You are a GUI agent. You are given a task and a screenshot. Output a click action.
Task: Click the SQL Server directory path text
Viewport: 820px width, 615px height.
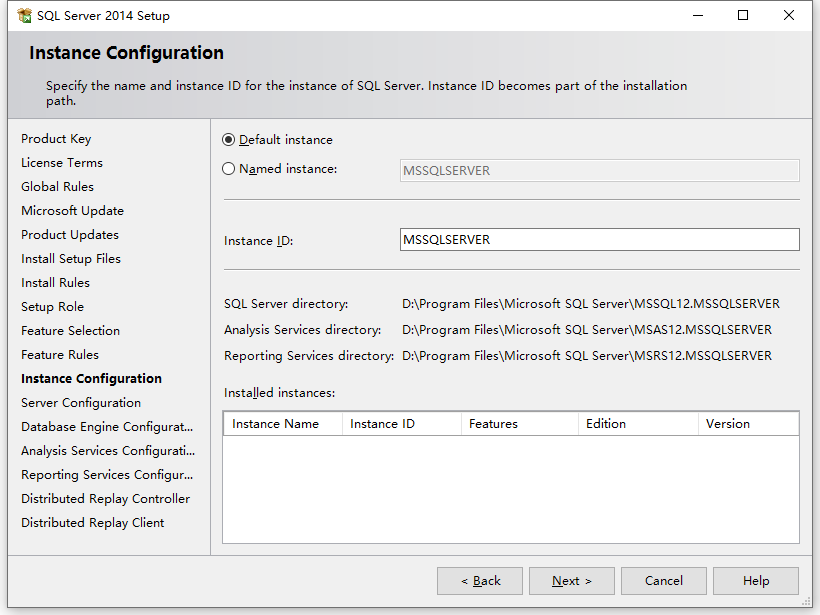591,304
